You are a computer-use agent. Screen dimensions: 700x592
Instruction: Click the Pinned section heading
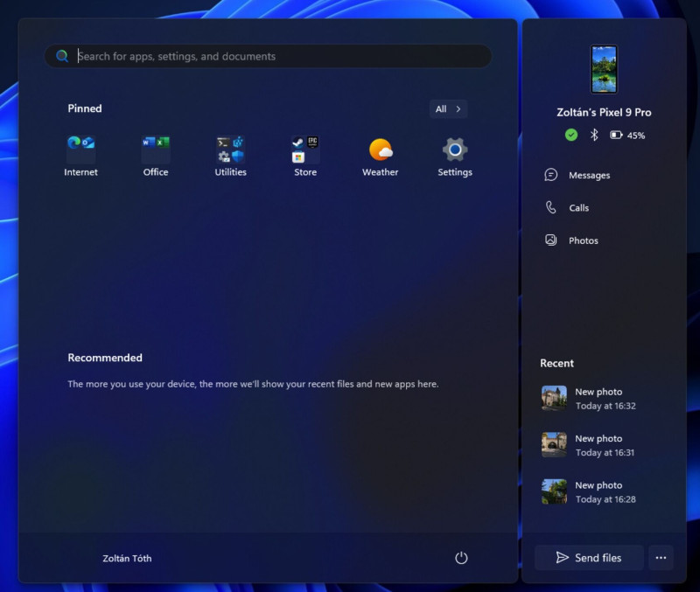85,108
